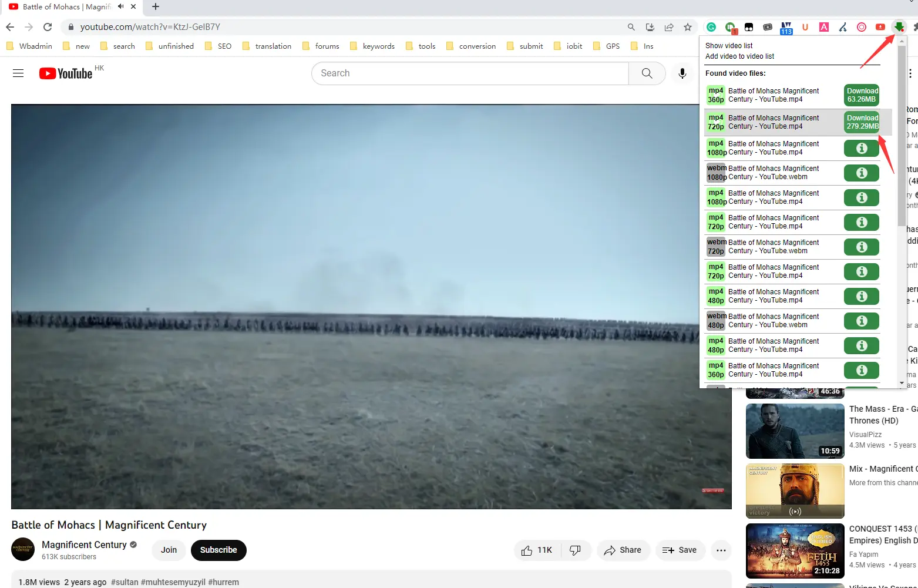Screen dimensions: 918x588
Task: Open The Mass - Era video thumbnail
Action: click(x=795, y=431)
